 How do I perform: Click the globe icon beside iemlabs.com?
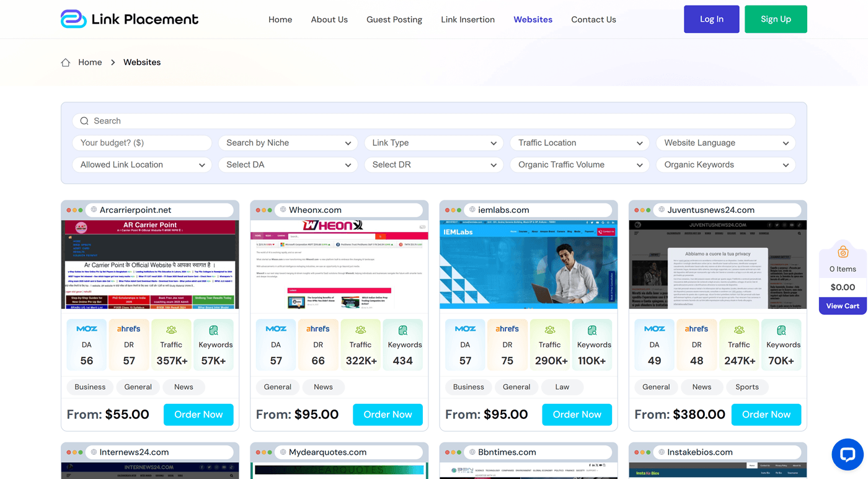[472, 210]
